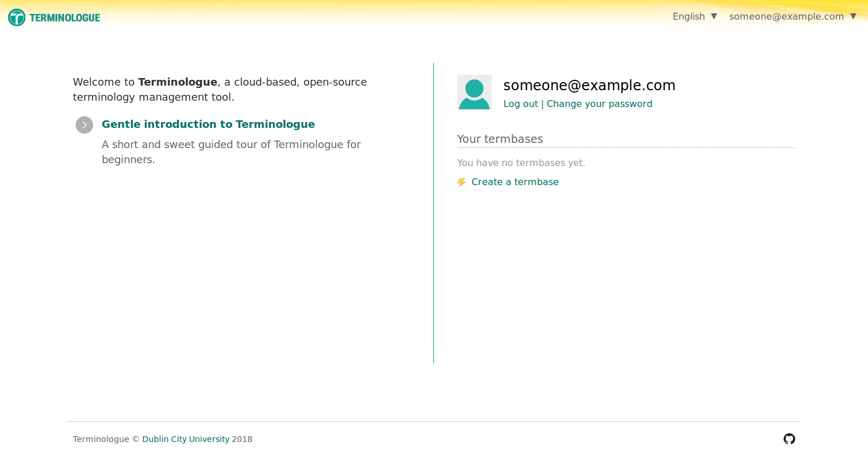Click the text saying You have no termbases yet
This screenshot has width=868, height=457.
521,163
